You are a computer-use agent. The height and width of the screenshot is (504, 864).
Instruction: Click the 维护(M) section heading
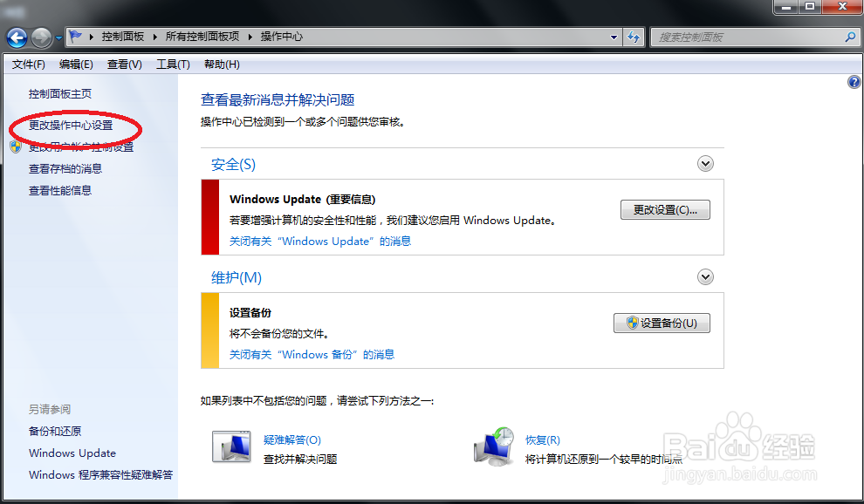point(237,277)
